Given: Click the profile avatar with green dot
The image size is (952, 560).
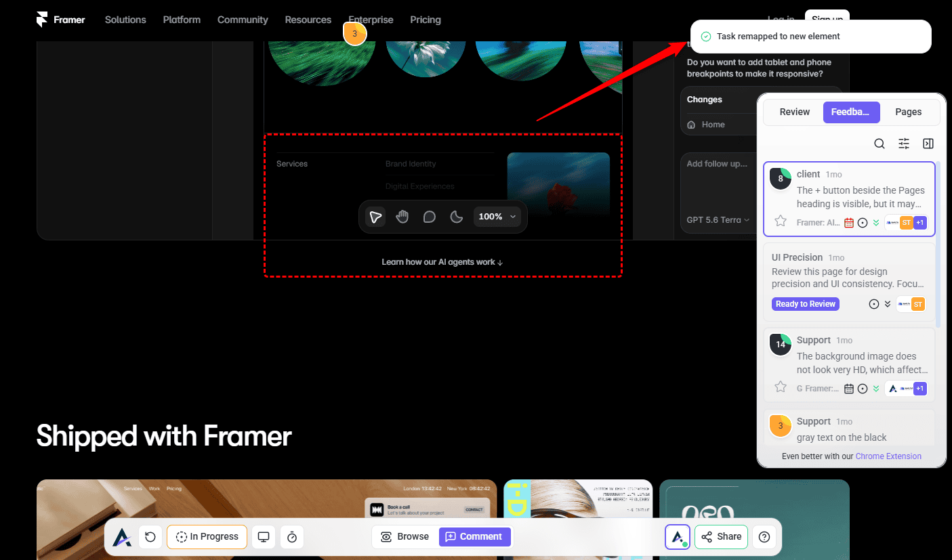Looking at the screenshot, I should 678,537.
